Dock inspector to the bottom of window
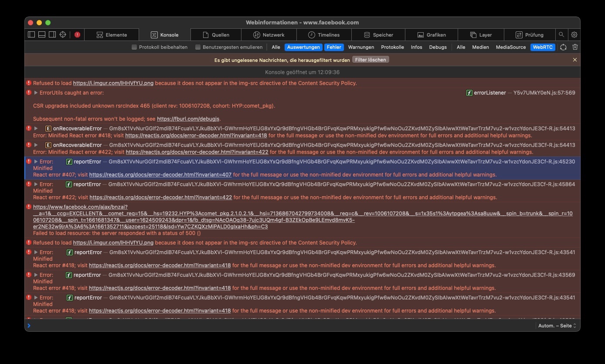Viewport: 605px width, 364px height. point(42,35)
